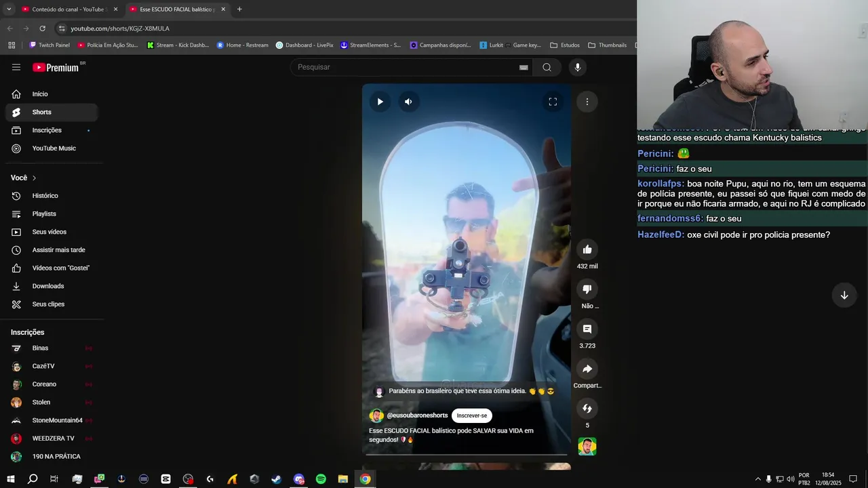Open Seus vídeos in sidebar
Image resolution: width=868 pixels, height=488 pixels.
[52, 232]
